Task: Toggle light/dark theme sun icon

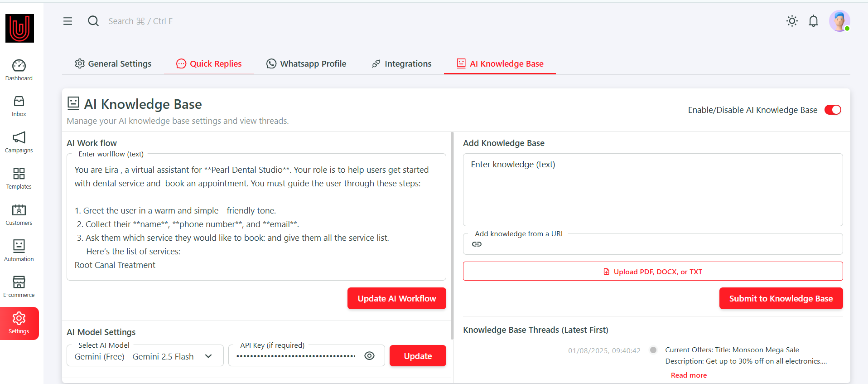Action: click(792, 21)
